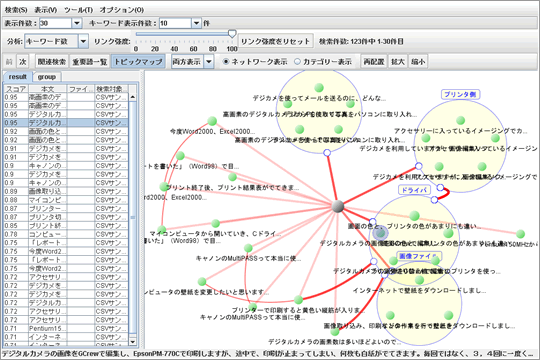Click the 画像ファイル cluster label
540x360 pixels.
pyautogui.click(x=418, y=256)
